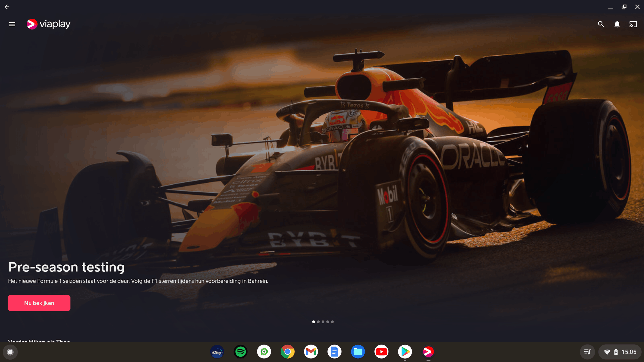Select the fifth carousel dot
Image resolution: width=644 pixels, height=362 pixels.
click(332, 322)
